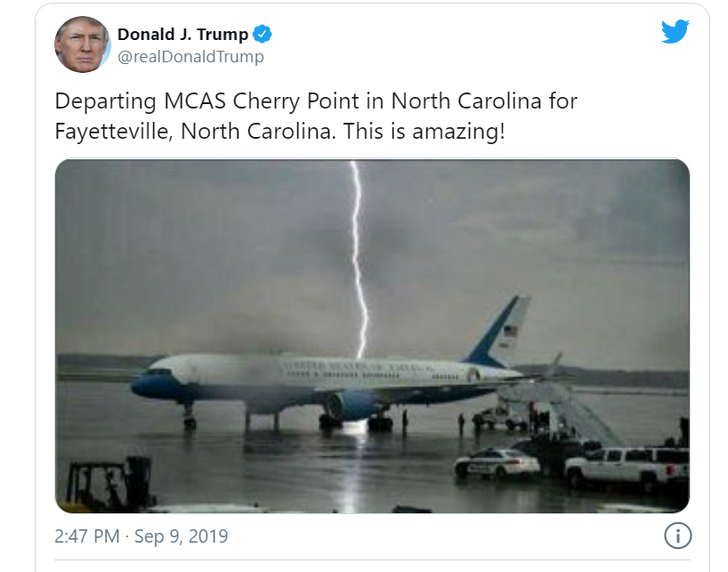Open the @realDonaldTrump handle link
Screen dimensions: 728x572
tap(190, 57)
